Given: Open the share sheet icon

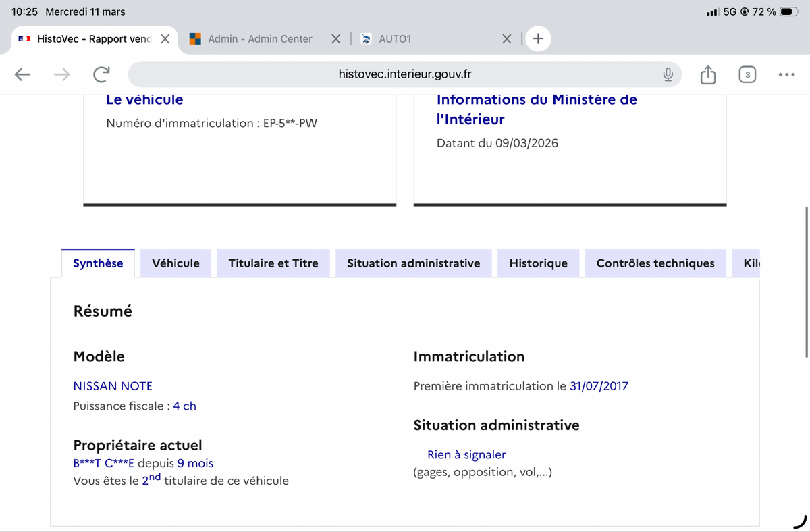Looking at the screenshot, I should coord(707,74).
